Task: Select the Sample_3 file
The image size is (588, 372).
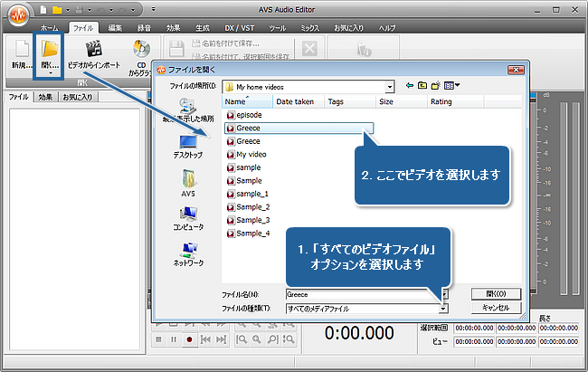Action: (x=248, y=220)
